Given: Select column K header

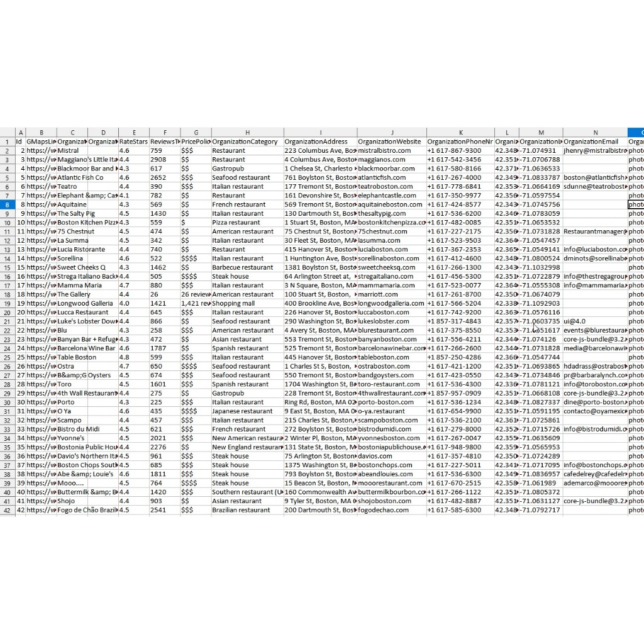Looking at the screenshot, I should [460, 132].
